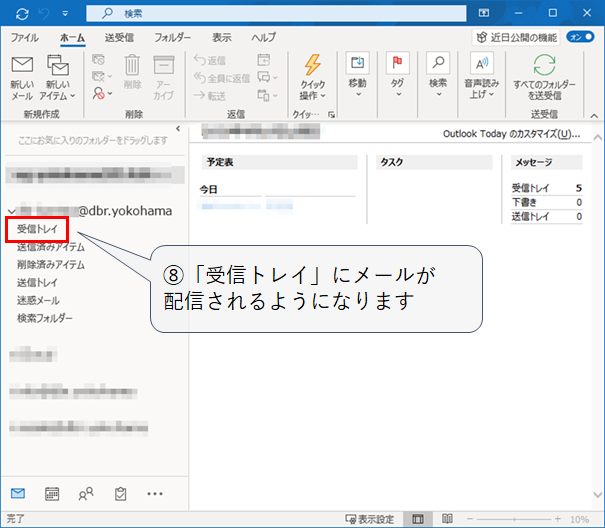Toggle the 近日公開の機能 on/off switch
The height and width of the screenshot is (528, 605).
[x=579, y=36]
